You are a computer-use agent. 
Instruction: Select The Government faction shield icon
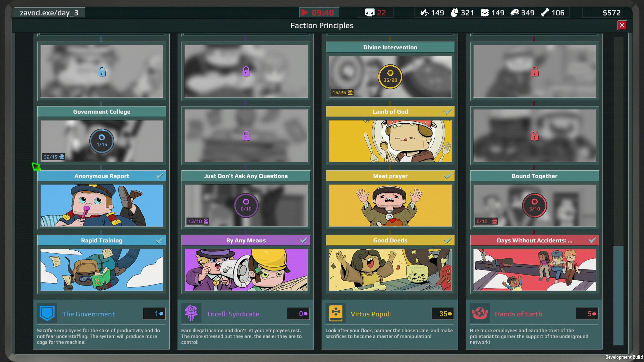pos(47,313)
